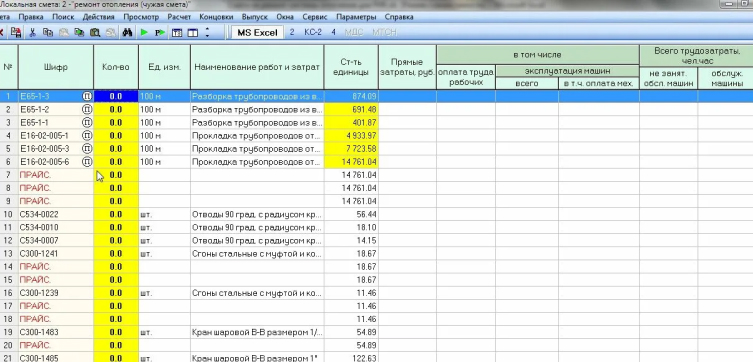Click the оплата труда рабочих header
This screenshot has height=362, width=753.
[x=465, y=77]
